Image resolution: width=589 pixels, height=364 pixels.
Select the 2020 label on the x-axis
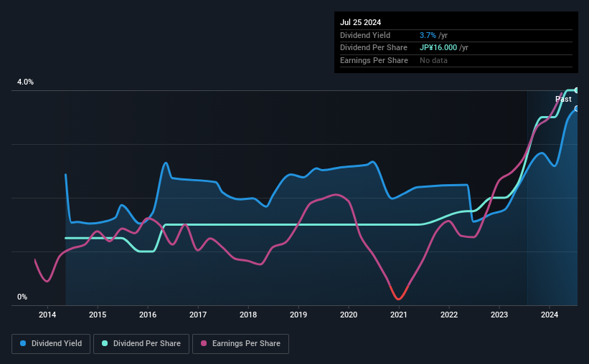[x=349, y=315]
